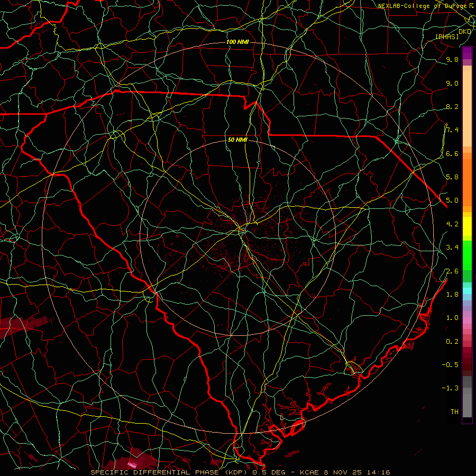Select the -0.5 color scale value
Viewport: 476px width, 476px height.
click(x=450, y=365)
